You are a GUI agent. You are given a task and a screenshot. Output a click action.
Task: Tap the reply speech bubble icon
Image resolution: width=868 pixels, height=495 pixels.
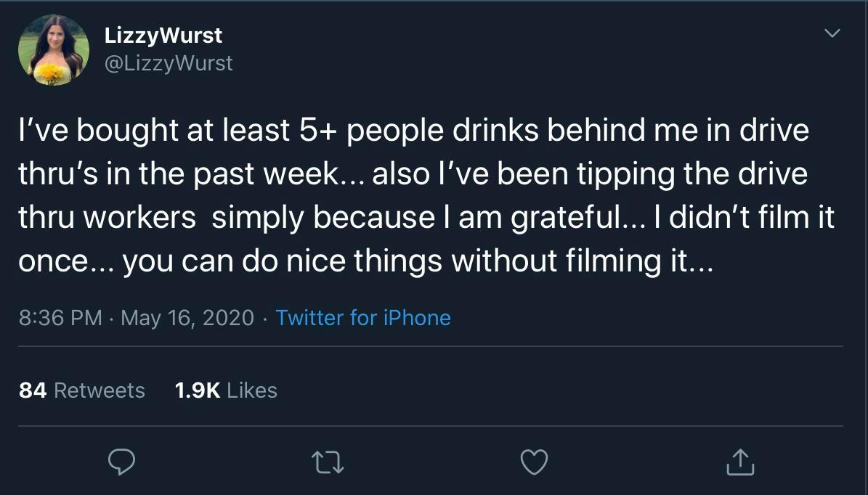coord(121,462)
